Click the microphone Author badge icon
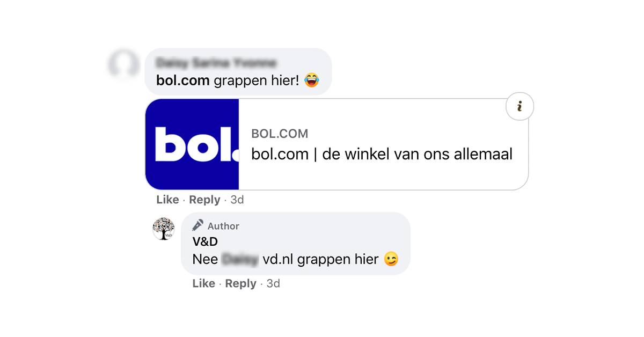 click(x=198, y=225)
